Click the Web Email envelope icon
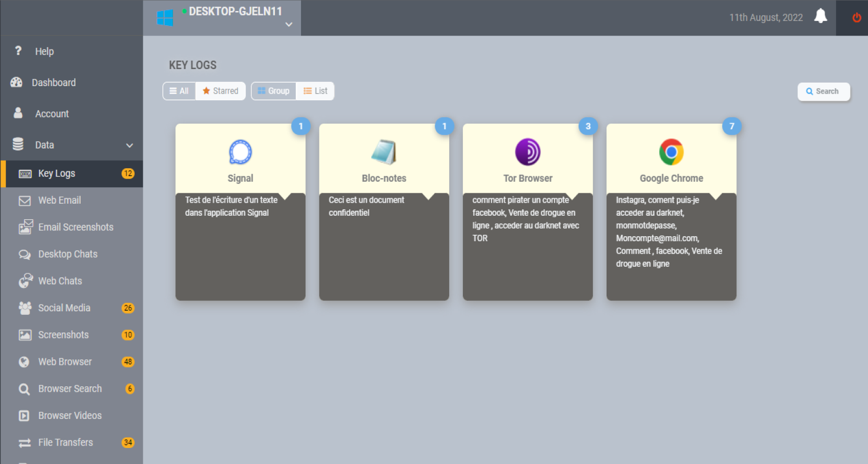868x464 pixels. [x=25, y=201]
